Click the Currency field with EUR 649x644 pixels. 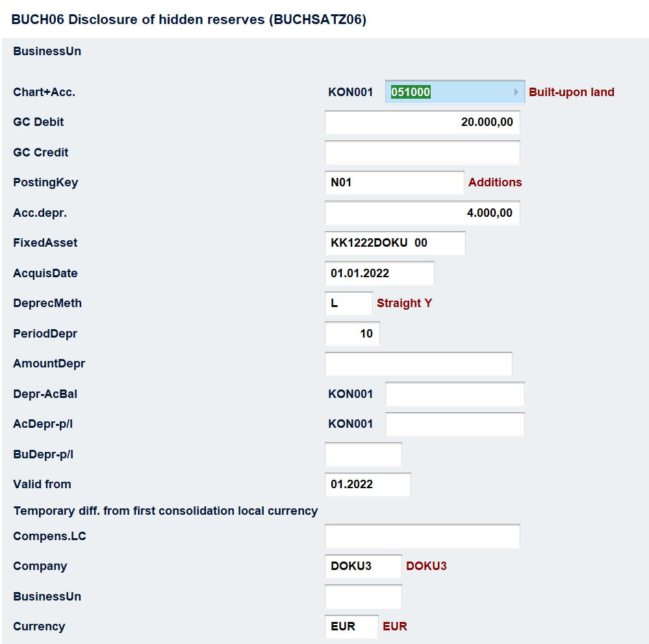pyautogui.click(x=351, y=626)
